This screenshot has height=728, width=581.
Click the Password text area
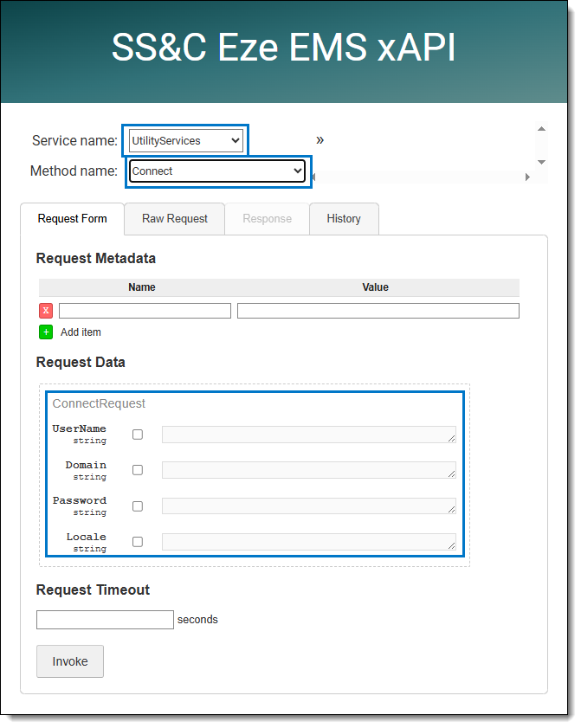point(309,506)
